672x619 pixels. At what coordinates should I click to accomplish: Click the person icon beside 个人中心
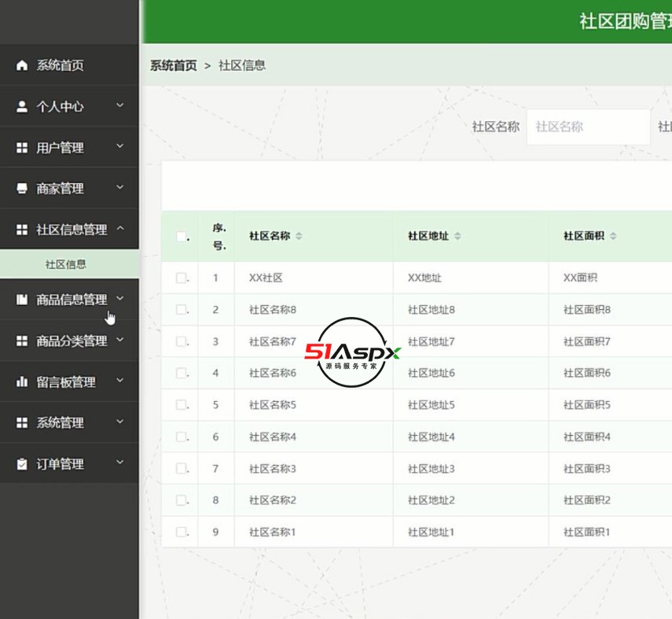point(22,106)
